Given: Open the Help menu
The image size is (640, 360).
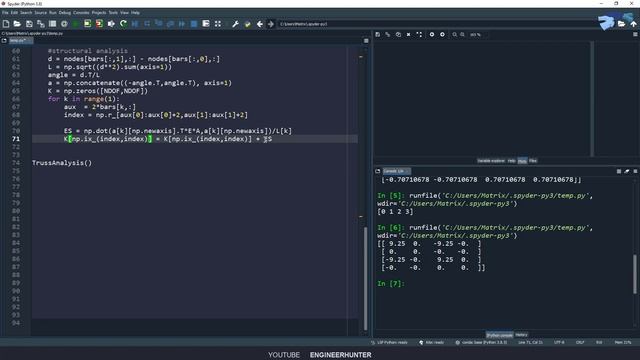Looking at the screenshot, I should (135, 13).
